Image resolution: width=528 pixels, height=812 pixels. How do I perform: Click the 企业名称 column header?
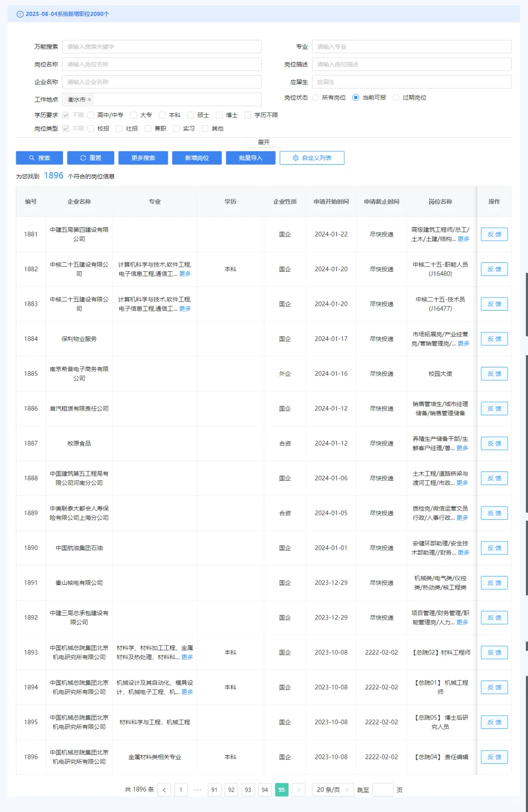click(x=79, y=202)
